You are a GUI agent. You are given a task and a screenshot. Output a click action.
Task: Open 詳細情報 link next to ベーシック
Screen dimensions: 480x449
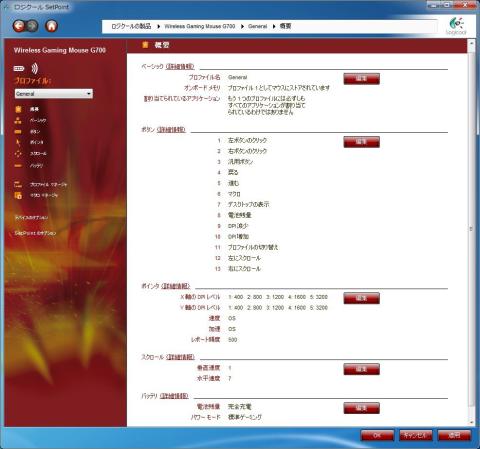[x=180, y=66]
